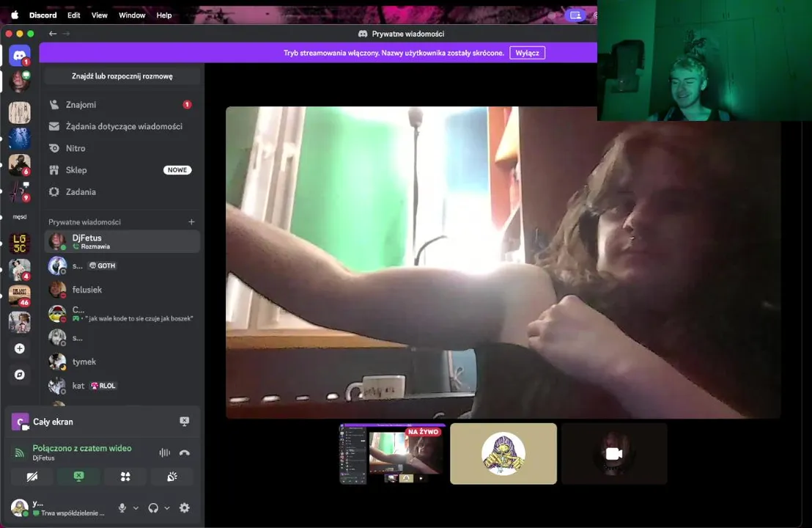The height and width of the screenshot is (528, 812).
Task: Open the activities launcher button
Action: (125, 477)
